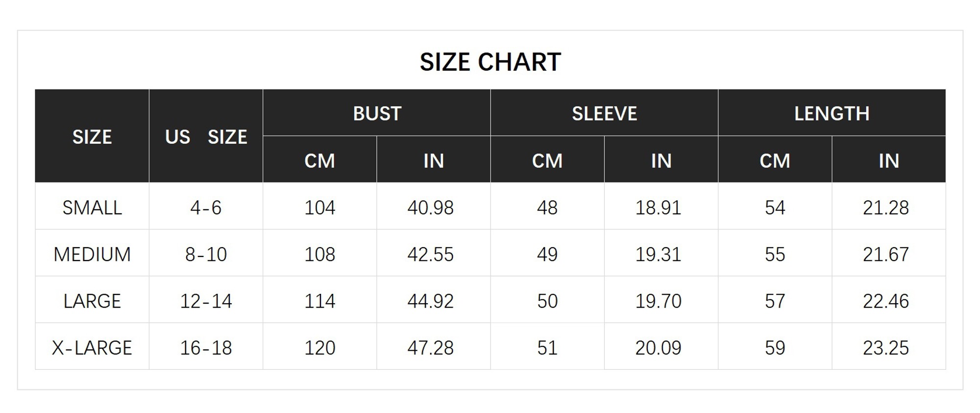The width and height of the screenshot is (980, 413).
Task: Click the SIZE CHART title
Action: click(490, 62)
